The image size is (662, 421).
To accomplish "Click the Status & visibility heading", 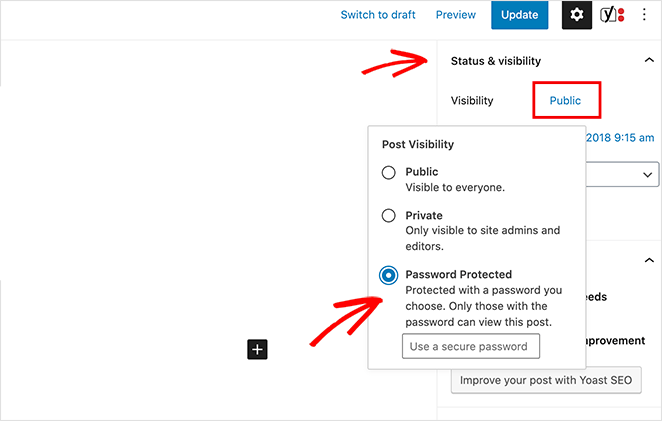I will pyautogui.click(x=496, y=61).
